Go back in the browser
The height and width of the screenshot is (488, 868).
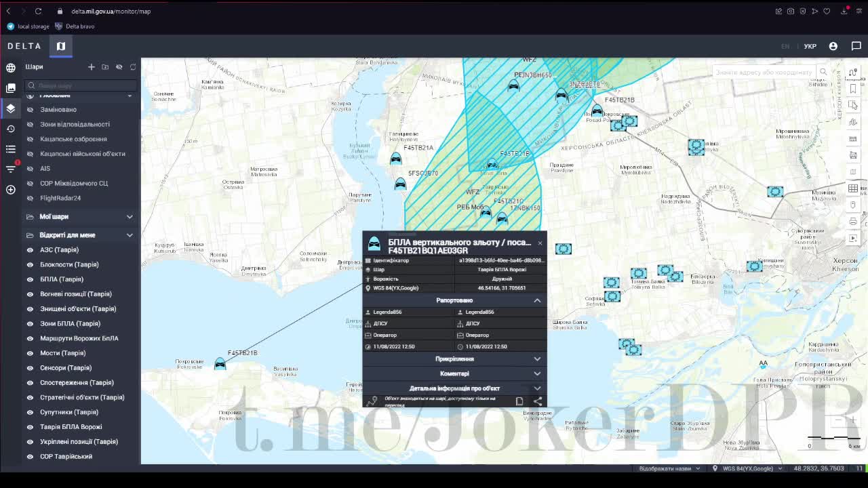tap(8, 11)
